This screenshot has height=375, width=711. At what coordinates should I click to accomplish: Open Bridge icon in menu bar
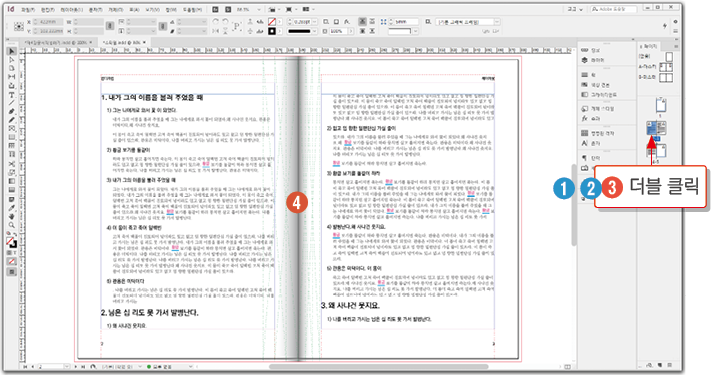[215, 10]
